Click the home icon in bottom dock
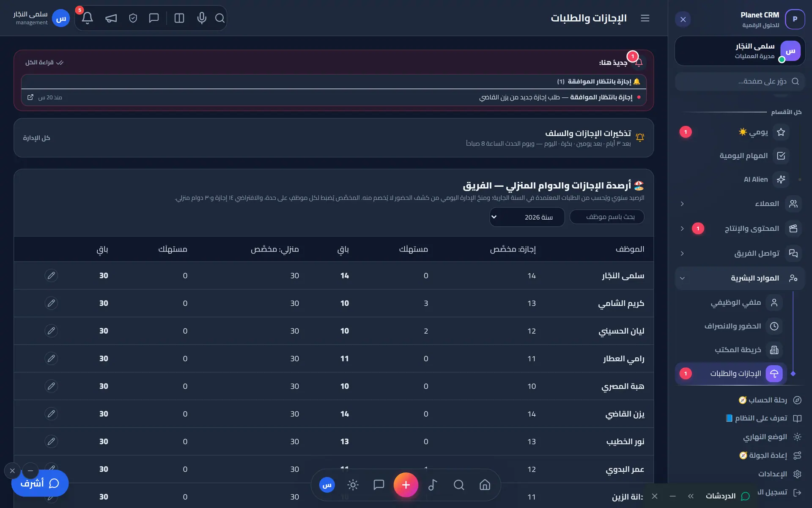Viewport: 812px width, 508px height. pyautogui.click(x=485, y=485)
